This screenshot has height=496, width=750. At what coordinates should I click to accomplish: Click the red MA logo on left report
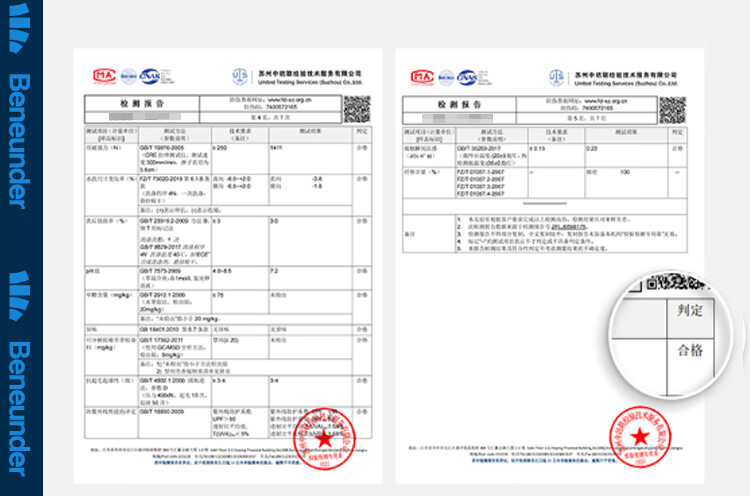point(102,74)
